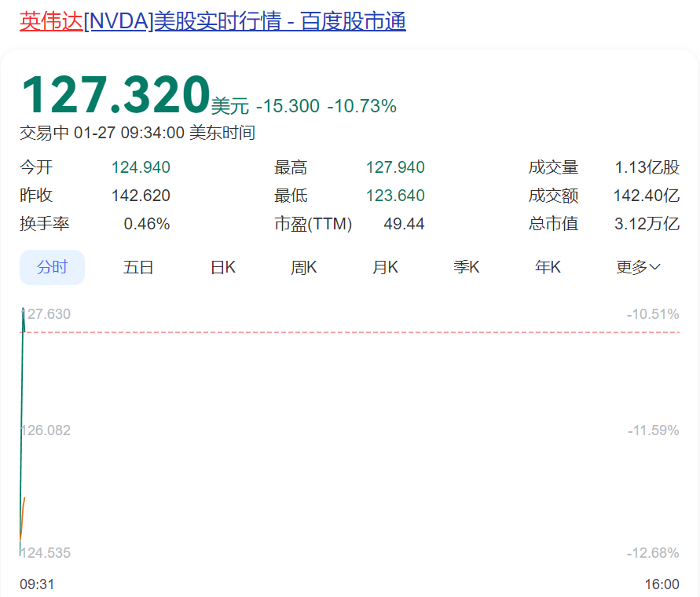Click the trading status time 01-27 09:34:00
700x597 pixels.
(129, 133)
